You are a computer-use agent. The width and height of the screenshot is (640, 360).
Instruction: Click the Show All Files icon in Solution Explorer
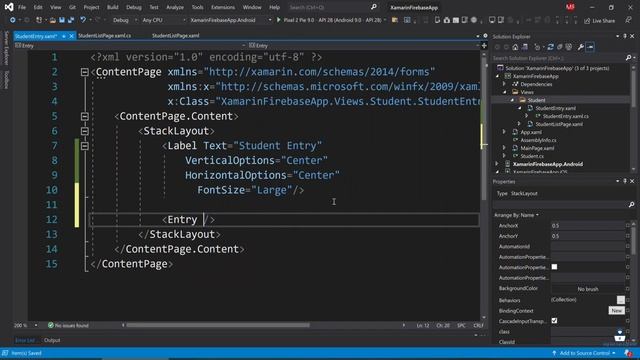click(x=569, y=47)
